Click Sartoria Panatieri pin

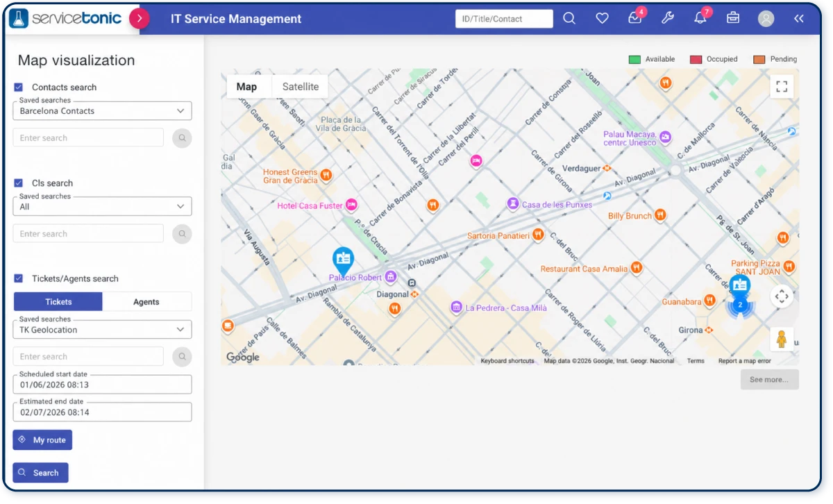click(x=537, y=235)
